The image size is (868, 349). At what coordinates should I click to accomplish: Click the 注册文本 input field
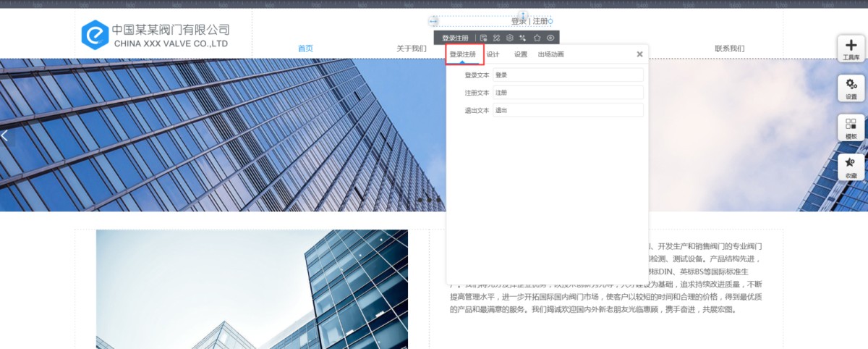tap(568, 93)
